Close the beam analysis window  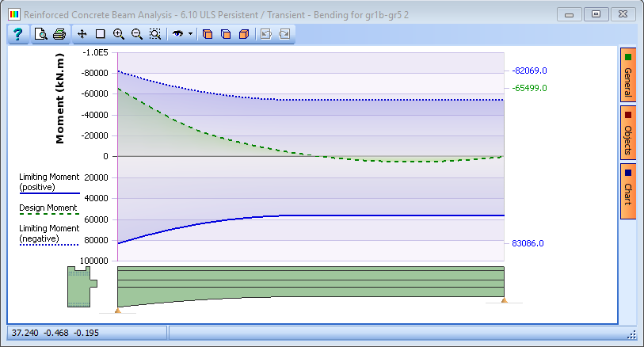pos(623,14)
